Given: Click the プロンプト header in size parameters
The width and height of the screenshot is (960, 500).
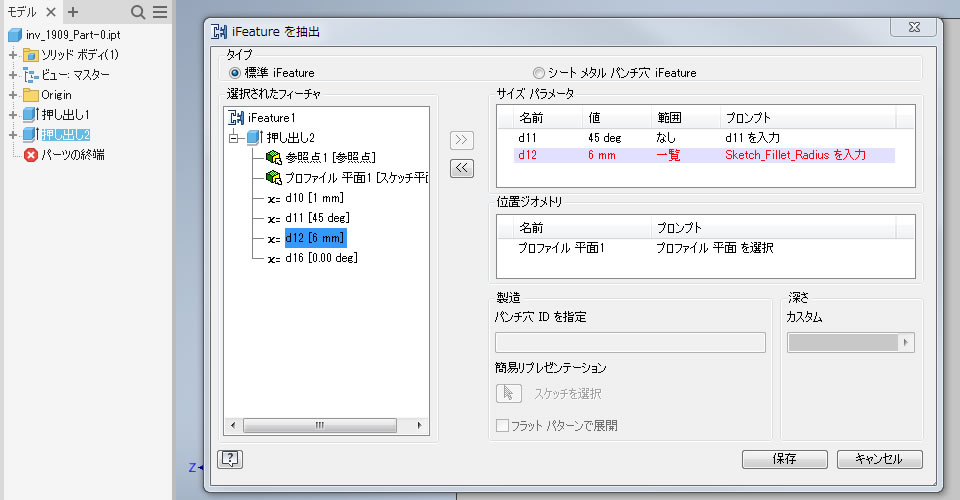Looking at the screenshot, I should pos(748,118).
